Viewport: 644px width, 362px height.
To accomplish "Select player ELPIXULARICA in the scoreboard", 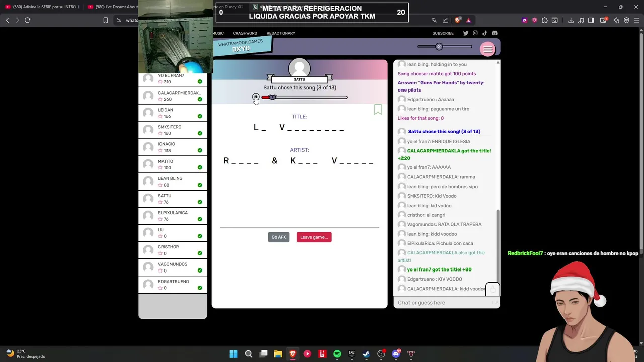I will tap(173, 216).
